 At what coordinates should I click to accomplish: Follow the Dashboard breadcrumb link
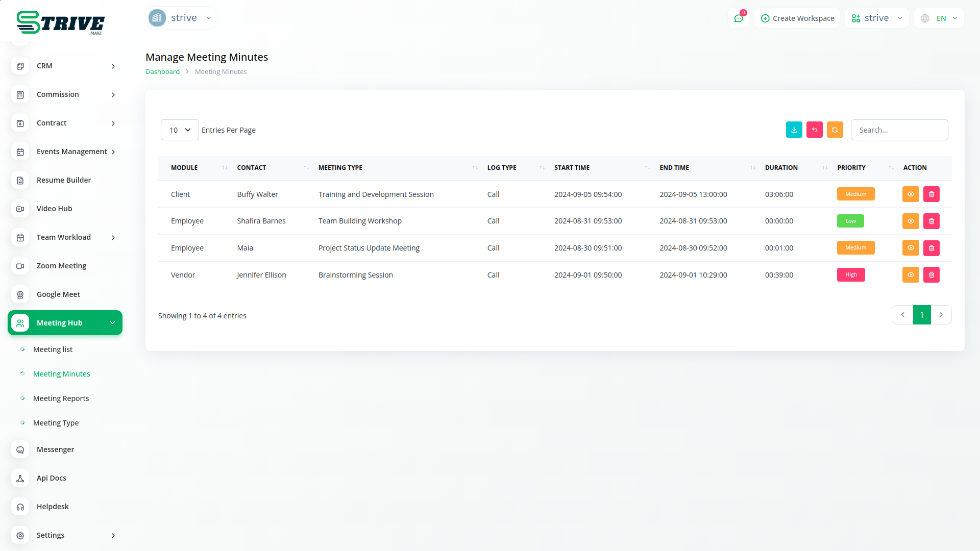pos(162,71)
